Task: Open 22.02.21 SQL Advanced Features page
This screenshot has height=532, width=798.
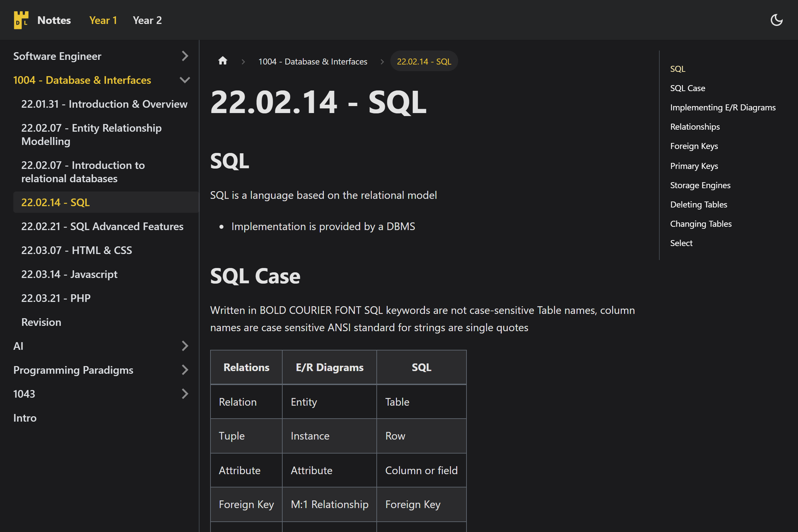Action: pos(102,226)
